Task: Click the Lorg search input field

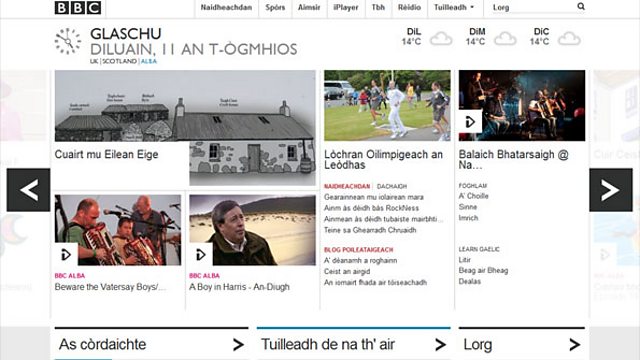Action: click(533, 7)
